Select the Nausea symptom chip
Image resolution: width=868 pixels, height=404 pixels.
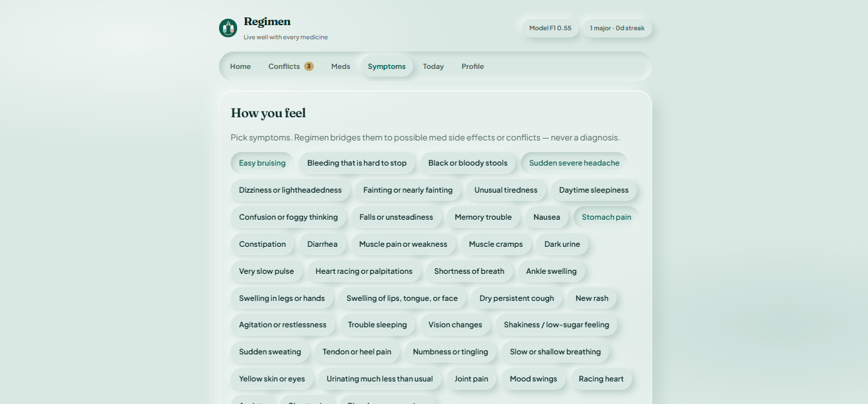coord(546,217)
